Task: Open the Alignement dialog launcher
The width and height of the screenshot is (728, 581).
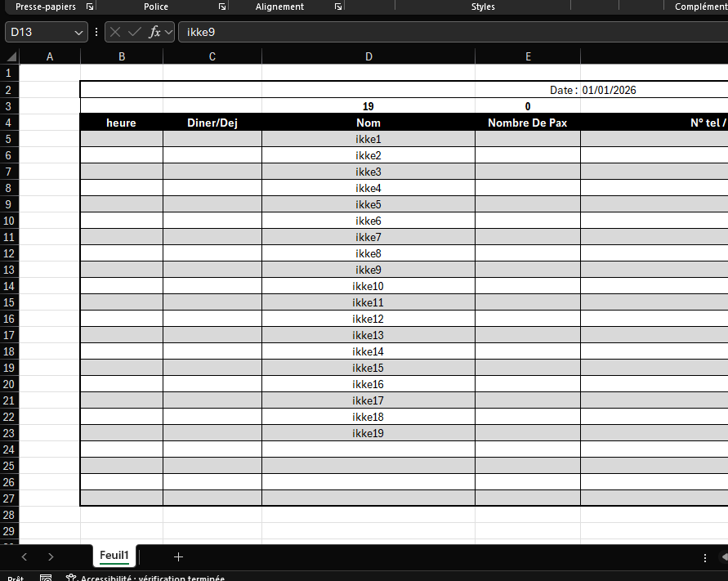Action: coord(338,7)
